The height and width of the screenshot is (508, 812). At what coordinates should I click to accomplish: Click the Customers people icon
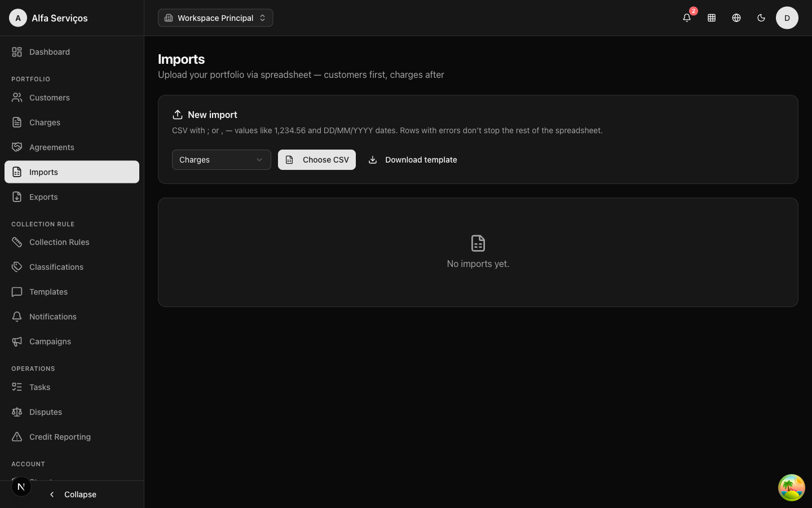coord(17,98)
